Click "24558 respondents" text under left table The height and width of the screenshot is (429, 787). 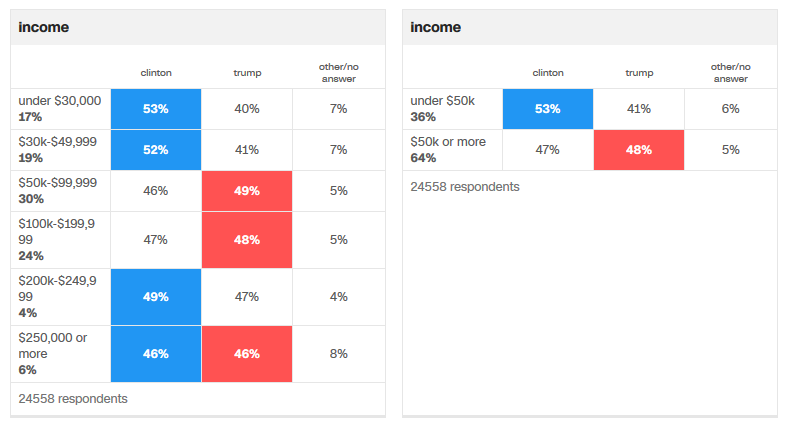[73, 398]
